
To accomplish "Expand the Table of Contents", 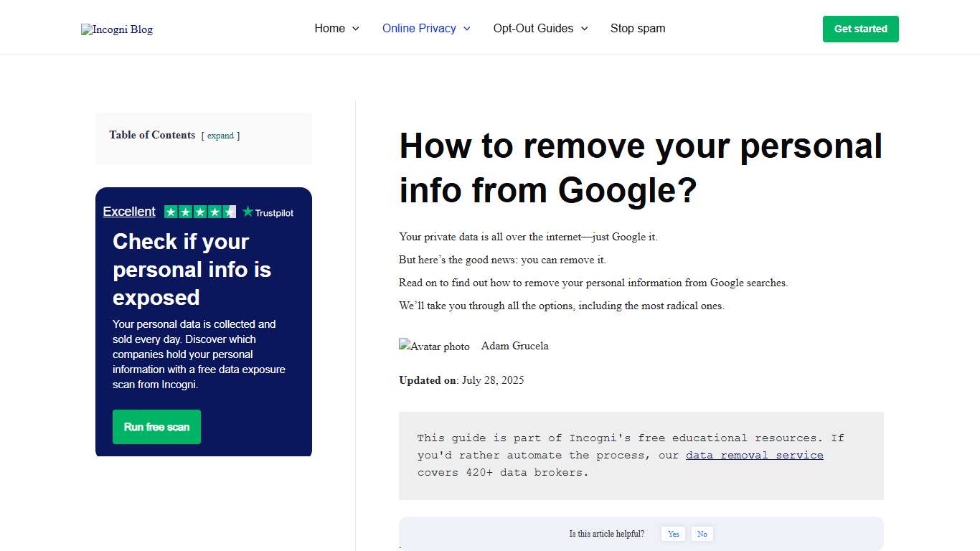I will (220, 136).
